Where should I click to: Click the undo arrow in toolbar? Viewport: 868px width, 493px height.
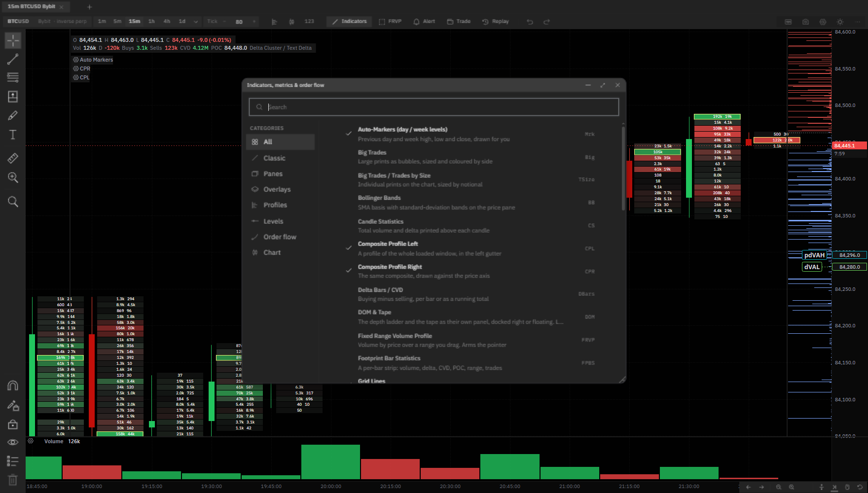(530, 22)
